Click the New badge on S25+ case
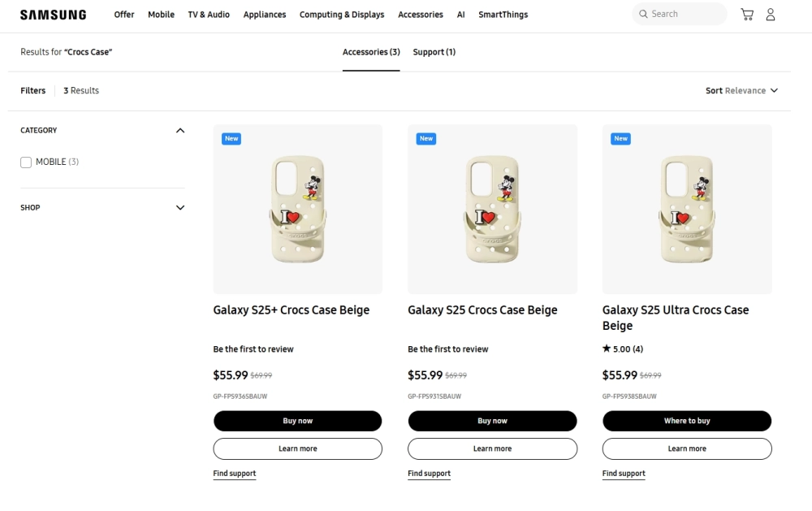Image resolution: width=812 pixels, height=511 pixels. point(231,139)
